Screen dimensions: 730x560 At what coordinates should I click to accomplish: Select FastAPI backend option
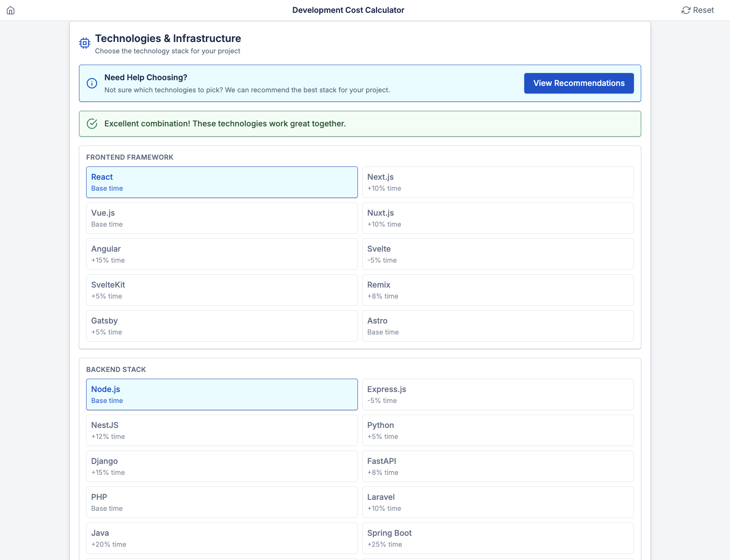(x=498, y=466)
